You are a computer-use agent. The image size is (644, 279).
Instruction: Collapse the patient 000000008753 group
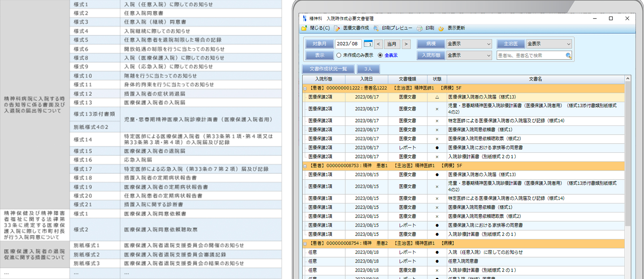305,166
